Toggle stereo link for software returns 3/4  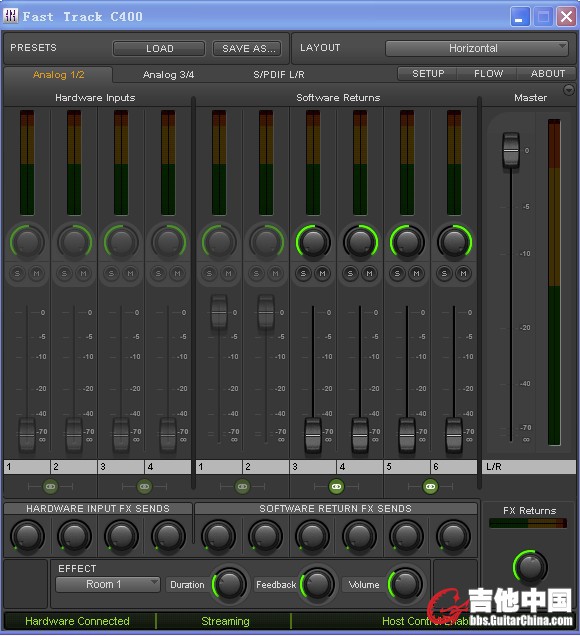pos(336,486)
